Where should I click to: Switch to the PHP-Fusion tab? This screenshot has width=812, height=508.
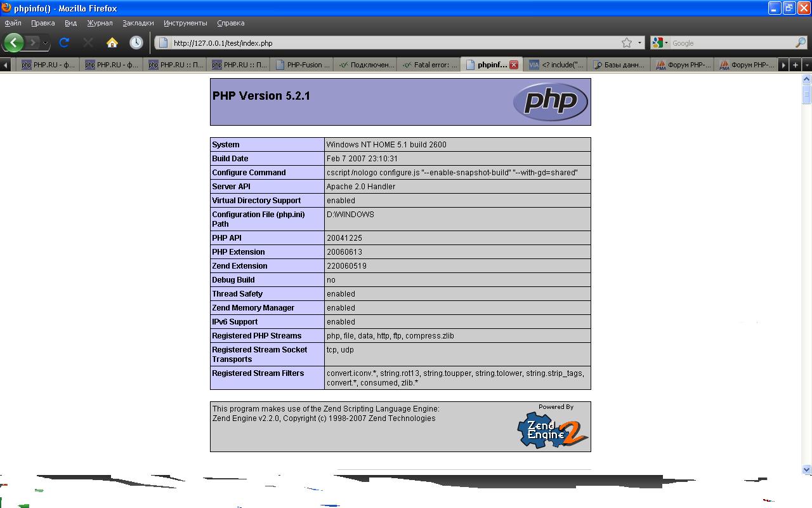point(302,65)
